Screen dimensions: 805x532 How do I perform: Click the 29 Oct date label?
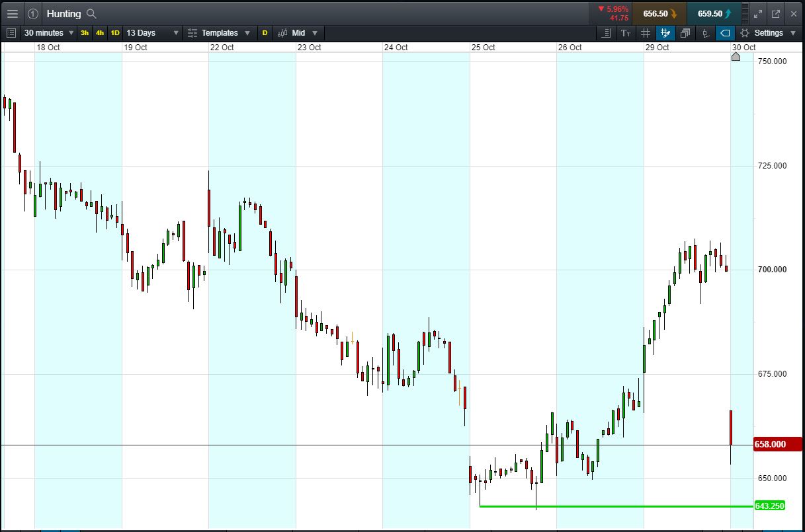(657, 48)
